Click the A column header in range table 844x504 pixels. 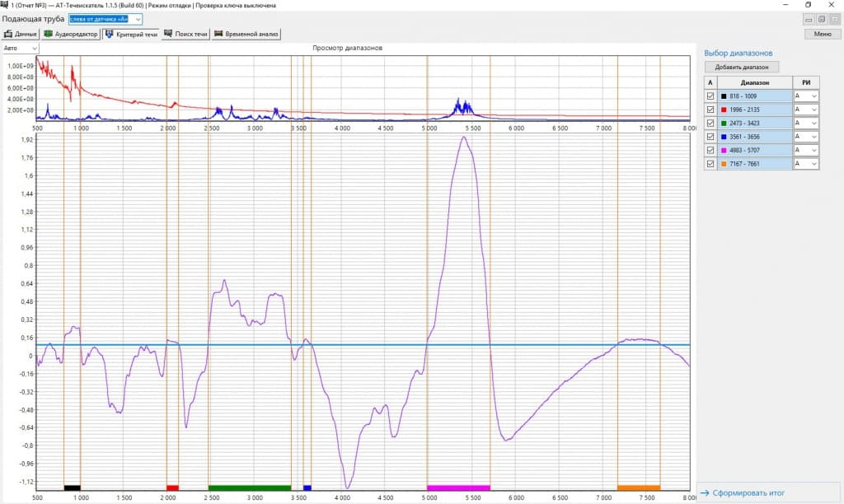[x=710, y=83]
